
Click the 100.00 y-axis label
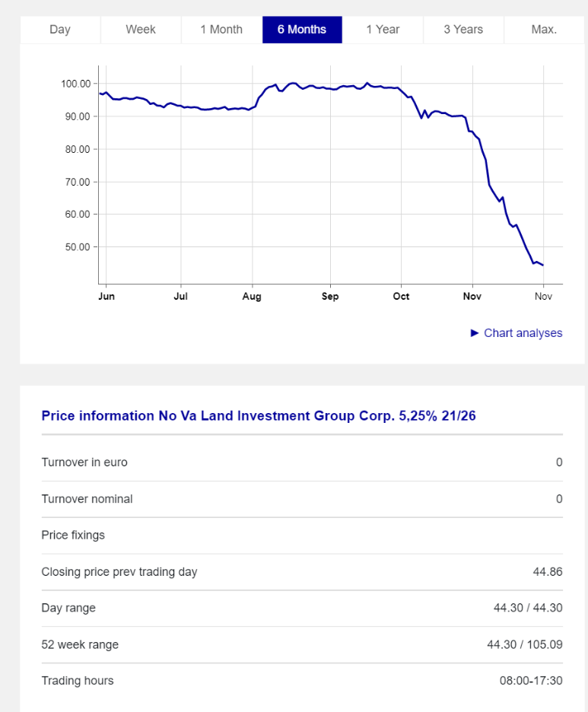click(75, 84)
